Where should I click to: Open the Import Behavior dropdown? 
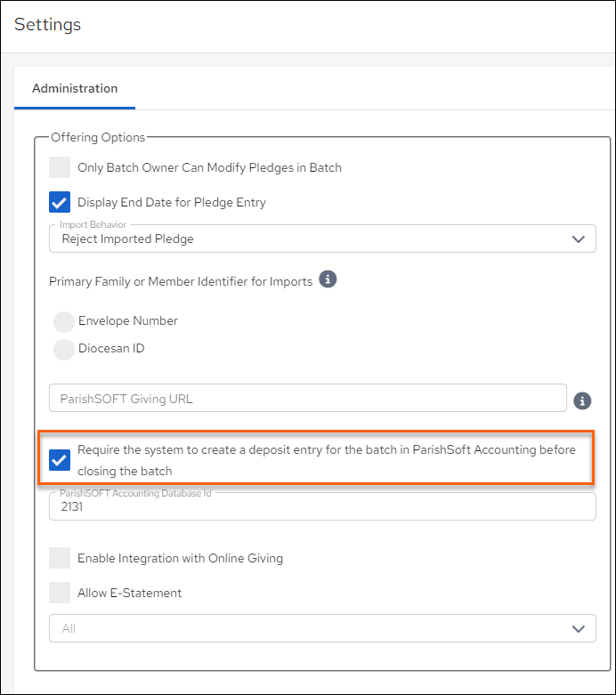coord(322,238)
